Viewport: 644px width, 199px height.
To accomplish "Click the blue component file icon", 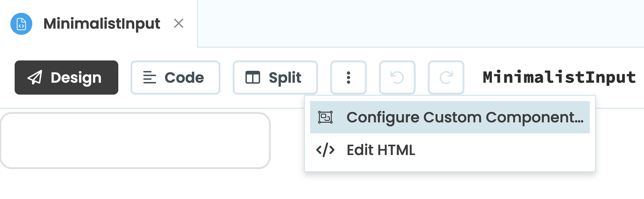I will point(21,24).
